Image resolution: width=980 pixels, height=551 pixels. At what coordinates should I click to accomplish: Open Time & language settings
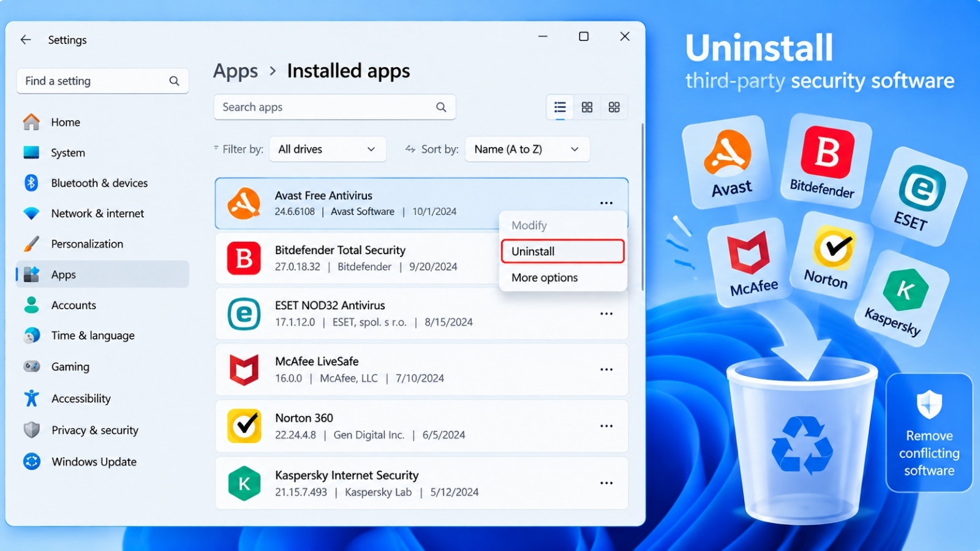(x=102, y=335)
